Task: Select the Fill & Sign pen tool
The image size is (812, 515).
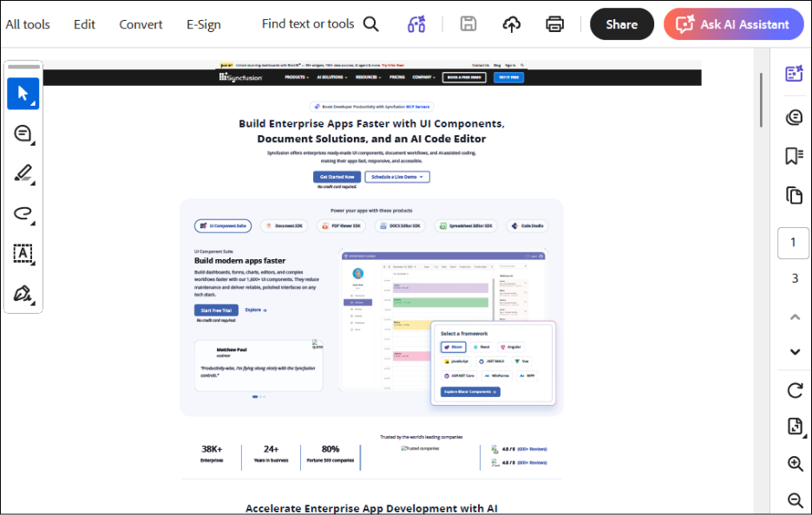Action: (x=22, y=292)
